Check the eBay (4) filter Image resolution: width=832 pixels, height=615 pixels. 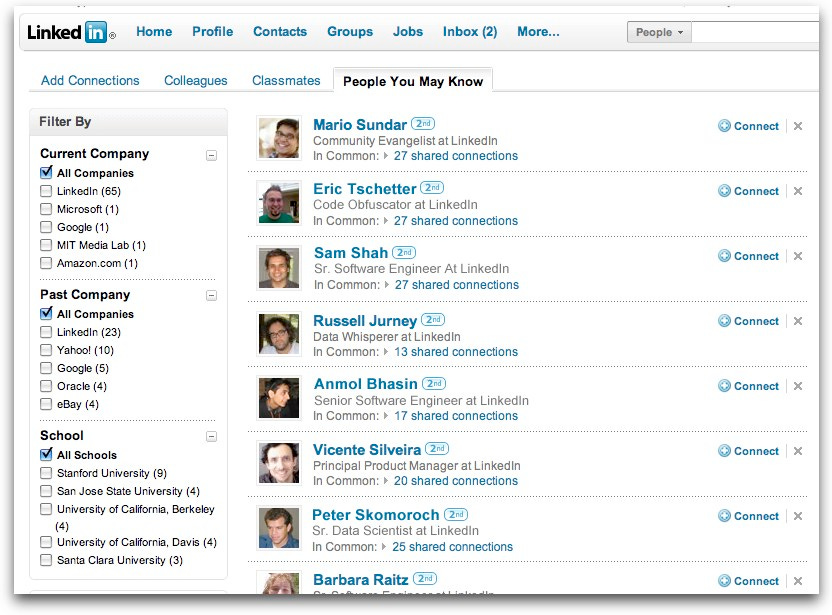[46, 404]
